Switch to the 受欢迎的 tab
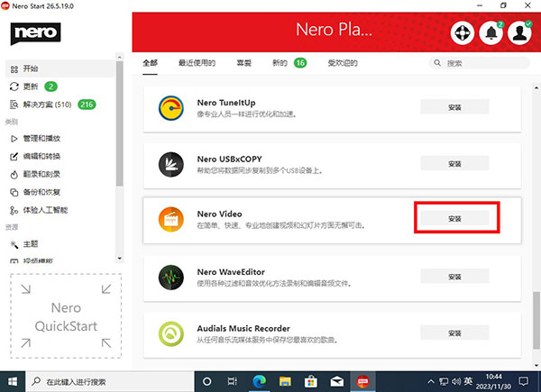 tap(343, 63)
